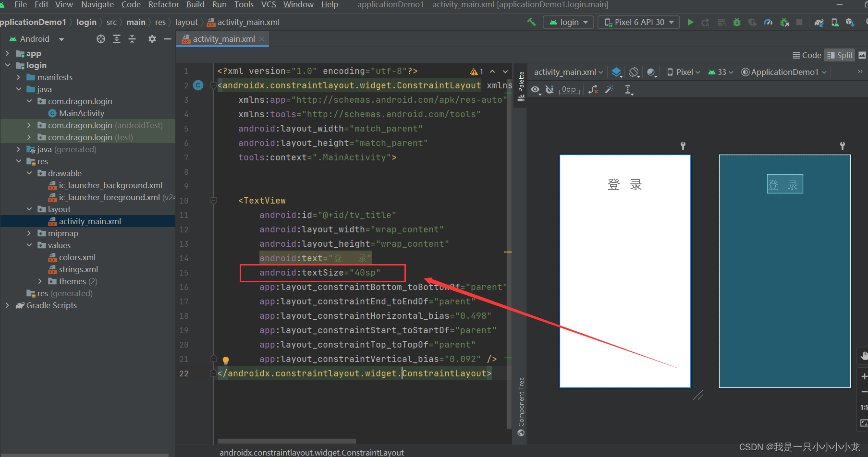Open the Component Tree side panel
868x457 pixels.
[521, 407]
